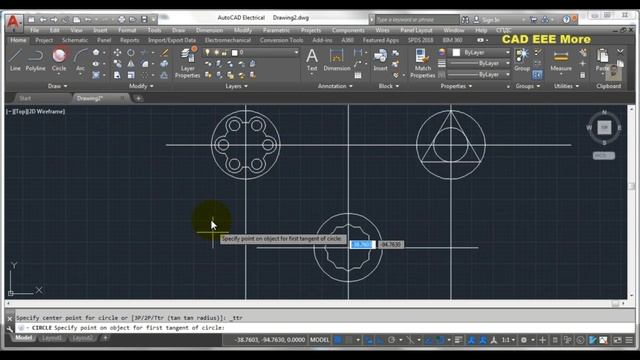Open the lineweight ByLayer control
Viewport: 640px width, 360px height.
pyautogui.click(x=479, y=64)
